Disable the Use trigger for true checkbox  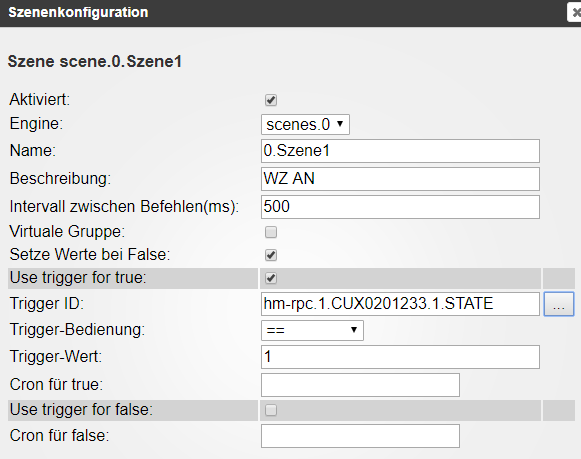point(271,278)
